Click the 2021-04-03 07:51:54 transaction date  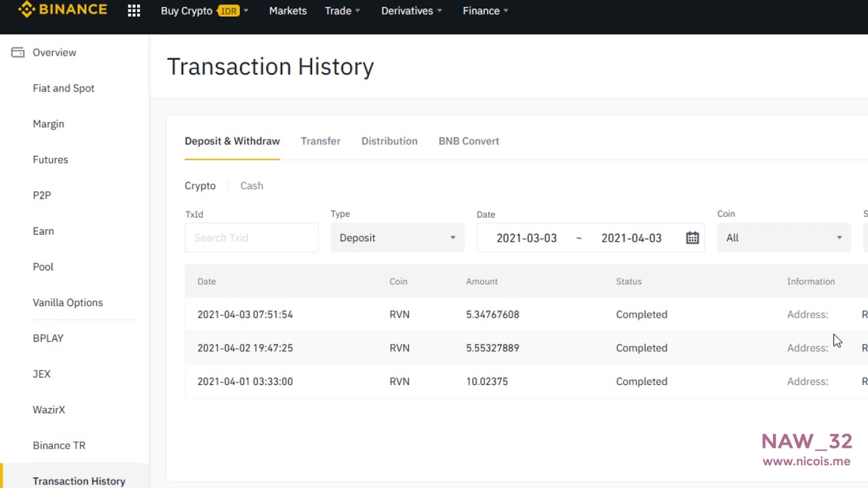[x=245, y=314]
